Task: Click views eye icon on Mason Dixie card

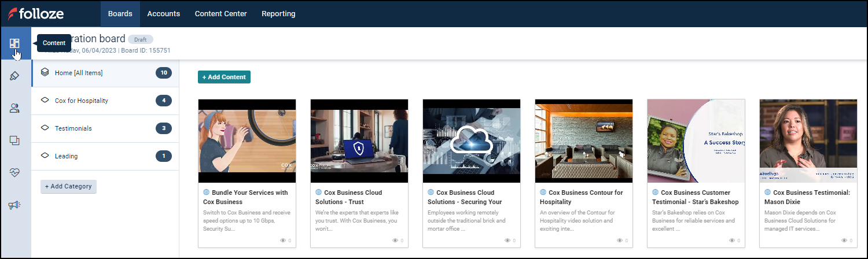Action: point(844,240)
